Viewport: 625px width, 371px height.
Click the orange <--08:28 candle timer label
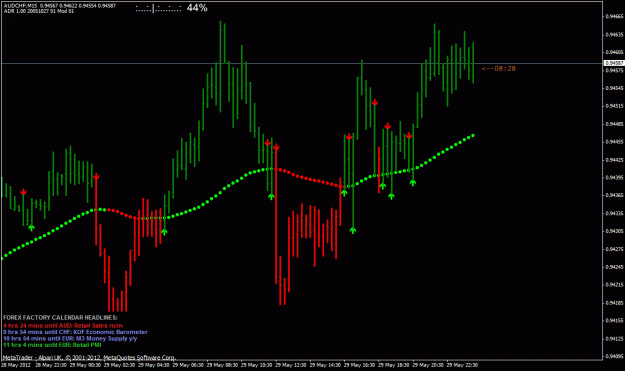(x=499, y=69)
